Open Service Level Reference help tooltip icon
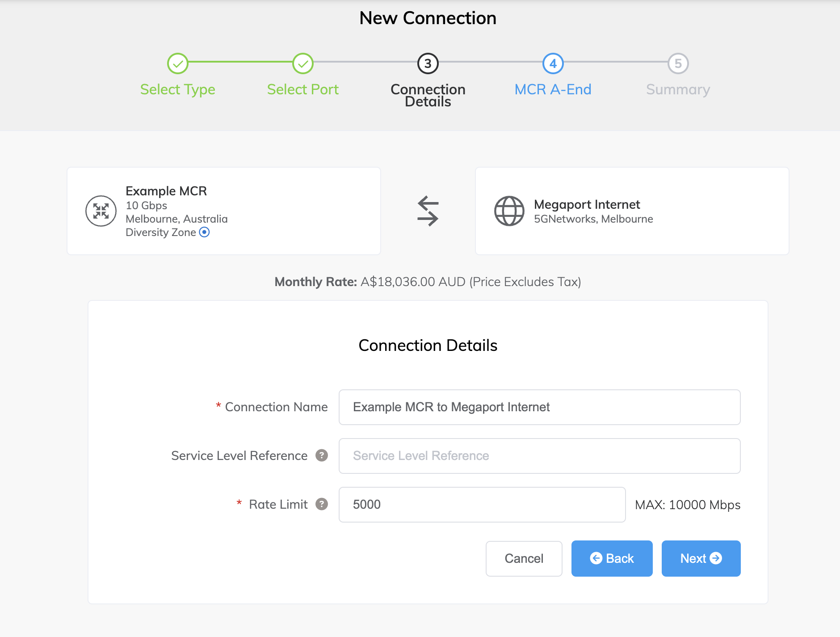Viewport: 840px width, 637px height. click(x=322, y=456)
